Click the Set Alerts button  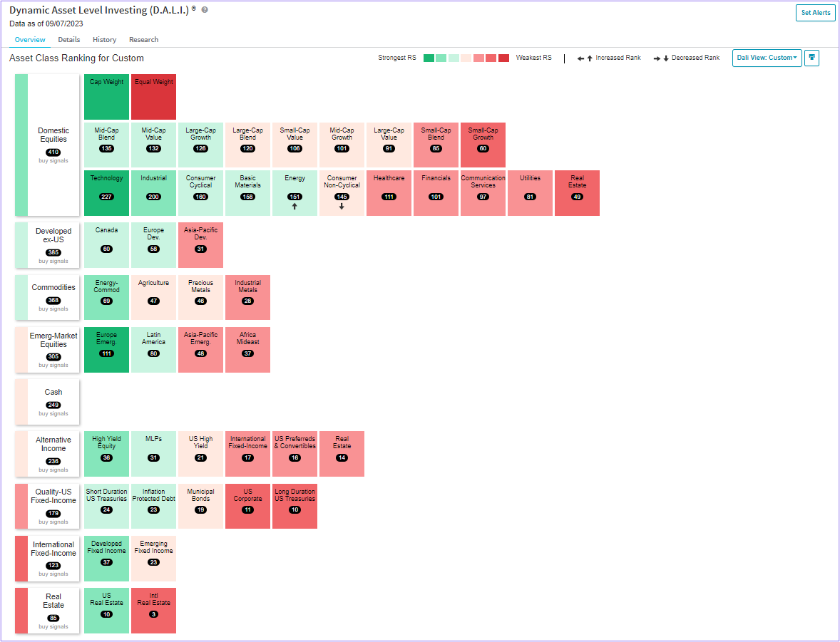point(815,12)
